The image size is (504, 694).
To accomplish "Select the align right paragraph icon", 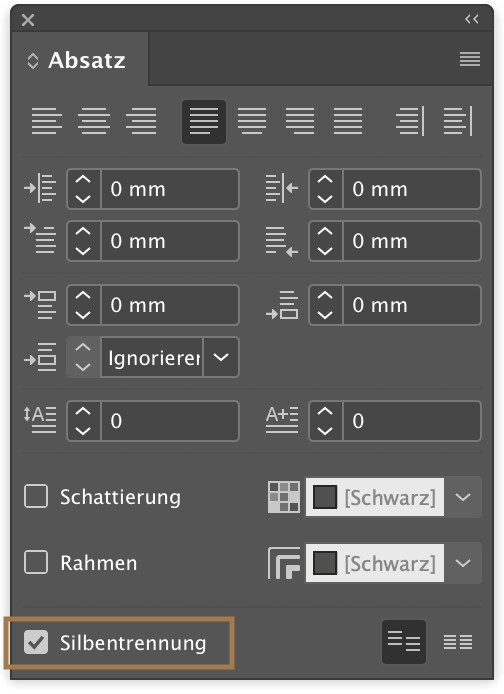I will 141,121.
